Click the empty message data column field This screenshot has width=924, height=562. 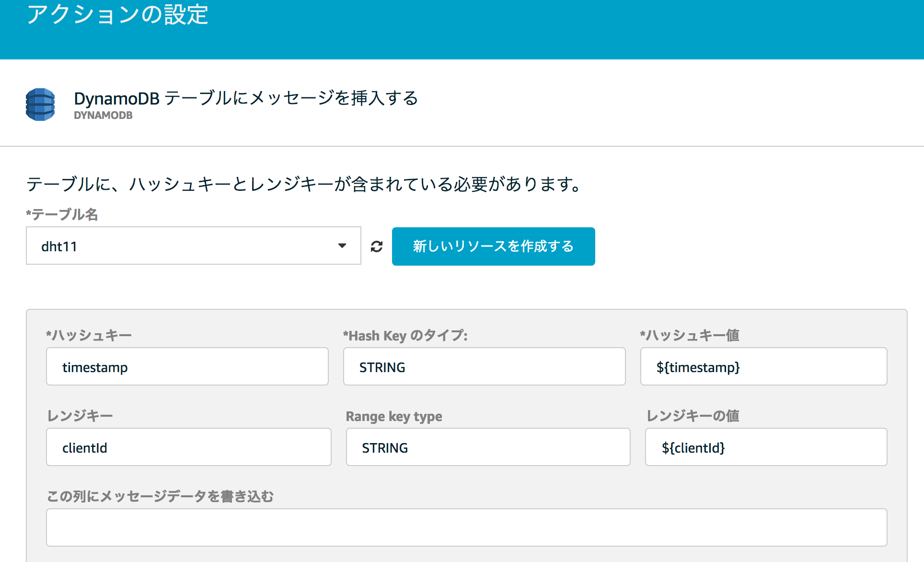[466, 527]
